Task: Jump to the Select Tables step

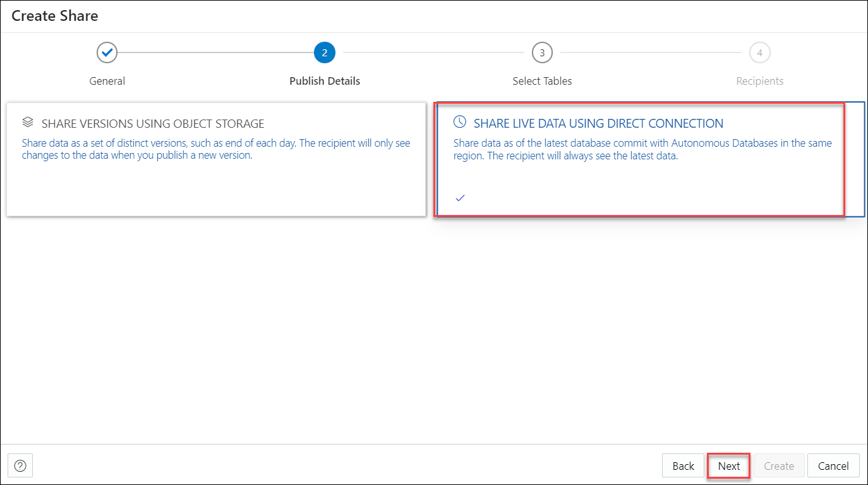Action: [x=541, y=81]
